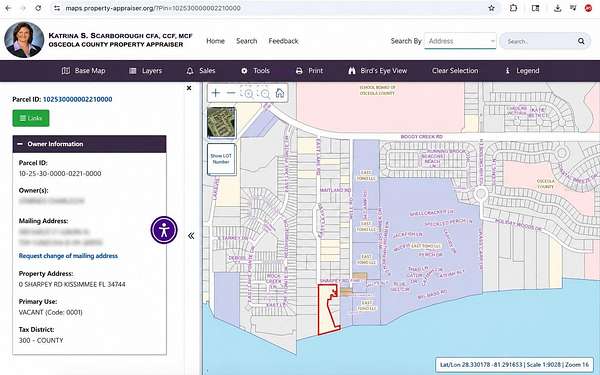Focus the Search text field
Image resolution: width=600 pixels, height=375 pixels.
click(540, 41)
